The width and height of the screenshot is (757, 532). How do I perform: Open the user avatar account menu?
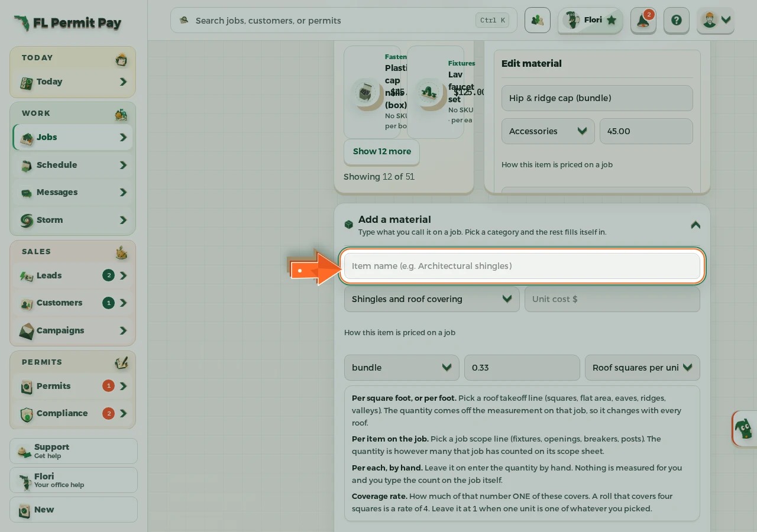pos(716,21)
